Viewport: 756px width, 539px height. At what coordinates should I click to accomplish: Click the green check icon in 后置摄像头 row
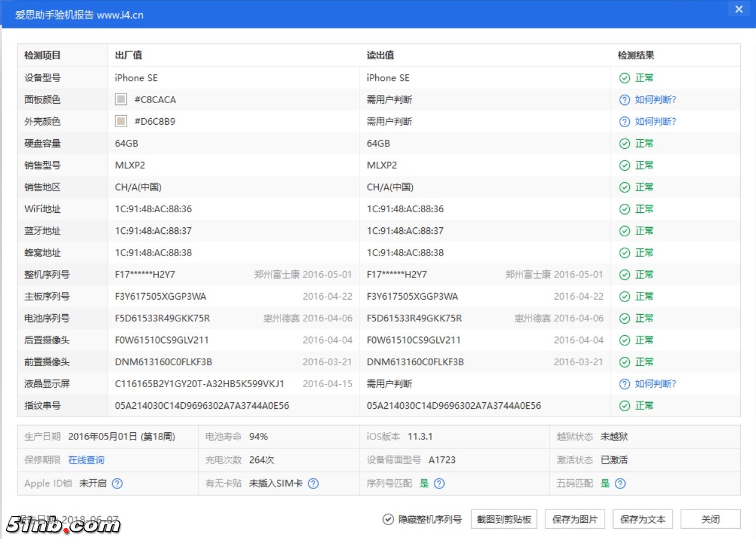point(624,340)
